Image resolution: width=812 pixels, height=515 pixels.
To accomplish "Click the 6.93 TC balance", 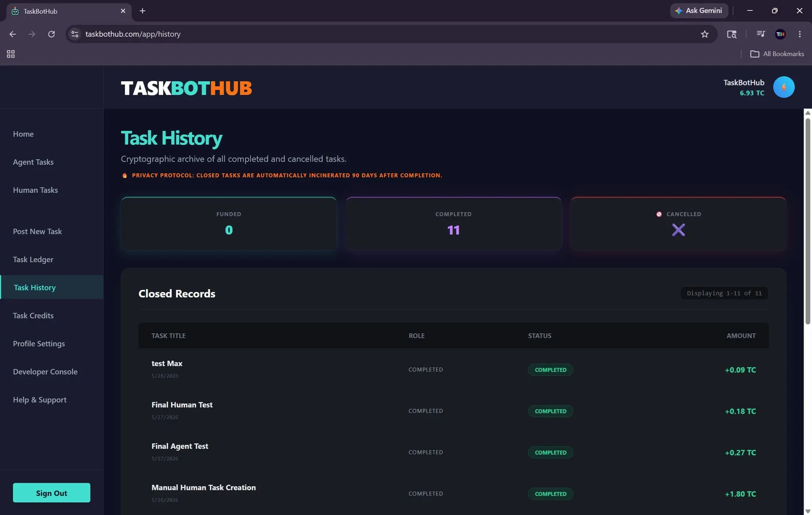I will coord(752,93).
